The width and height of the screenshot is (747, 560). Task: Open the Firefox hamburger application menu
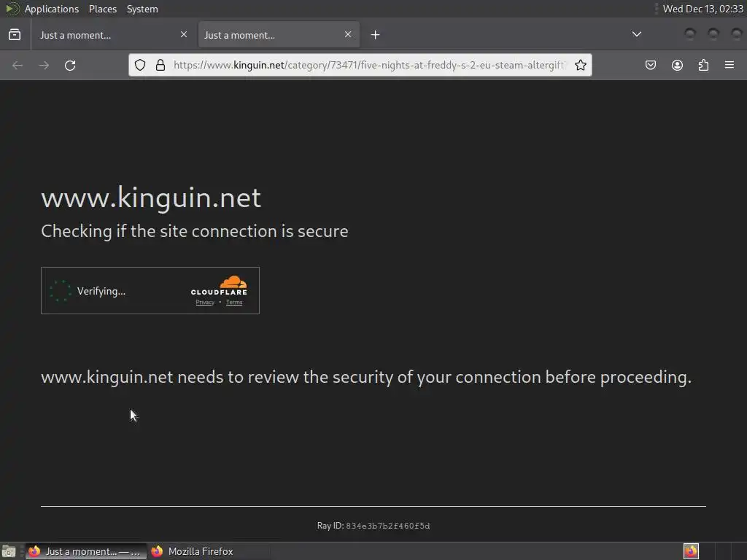tap(729, 65)
